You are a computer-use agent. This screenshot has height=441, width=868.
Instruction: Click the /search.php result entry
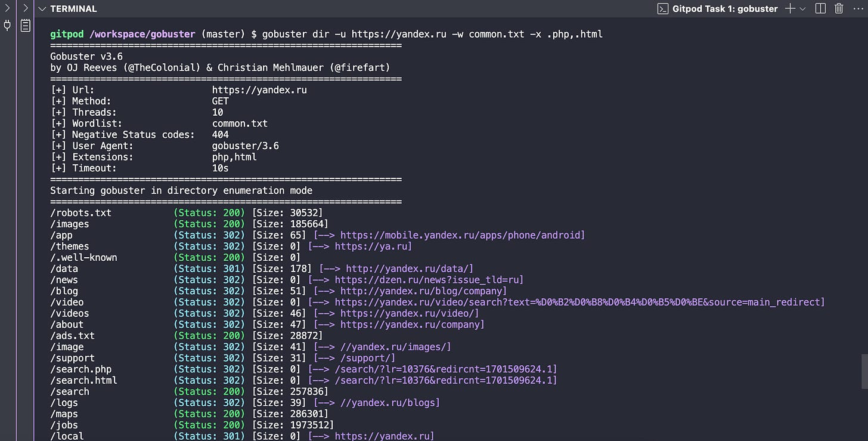[81, 369]
